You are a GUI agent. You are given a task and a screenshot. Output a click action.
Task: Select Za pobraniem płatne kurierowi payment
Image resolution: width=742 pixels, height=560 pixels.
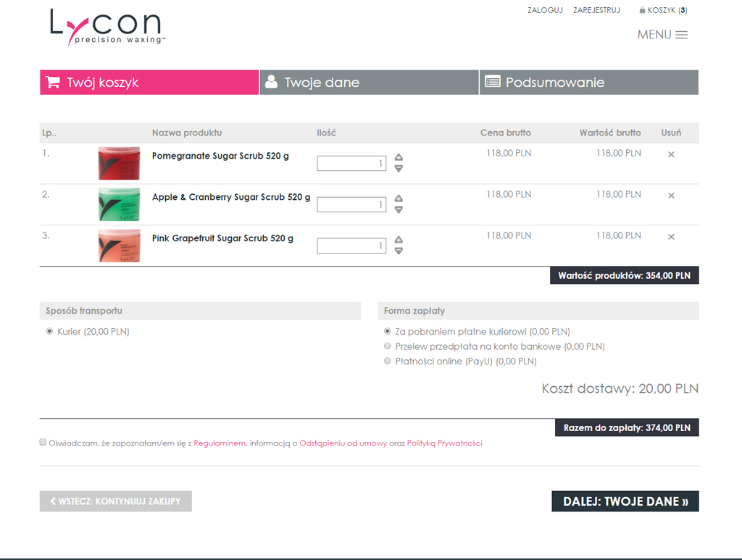(387, 331)
